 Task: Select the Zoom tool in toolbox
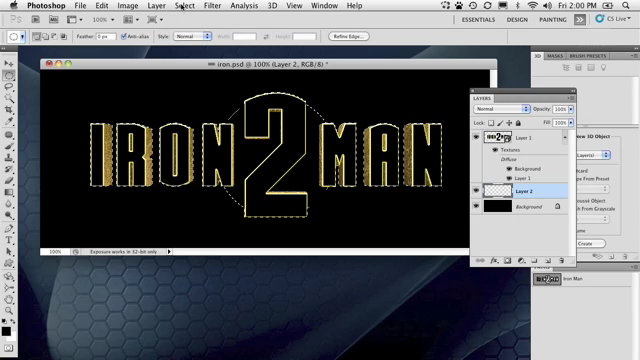tap(9, 311)
